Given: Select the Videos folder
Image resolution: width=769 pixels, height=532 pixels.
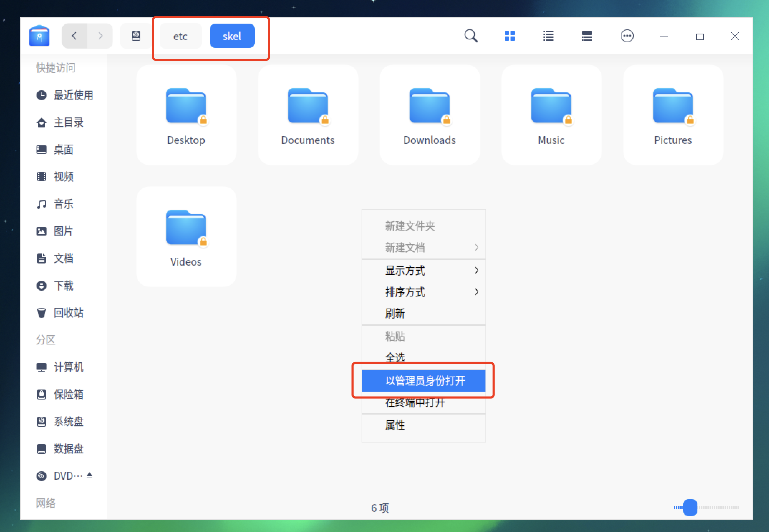Looking at the screenshot, I should click(186, 237).
